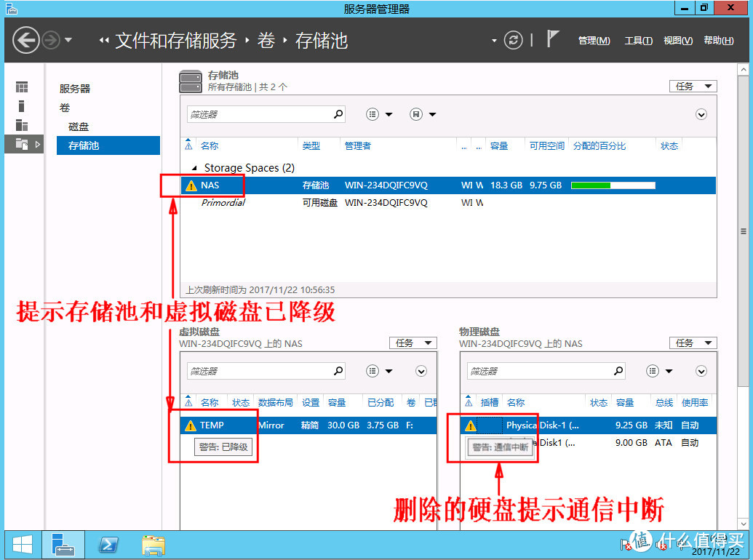This screenshot has height=560, width=753.
Task: Select file and storage services sidebar icon
Action: (x=24, y=144)
